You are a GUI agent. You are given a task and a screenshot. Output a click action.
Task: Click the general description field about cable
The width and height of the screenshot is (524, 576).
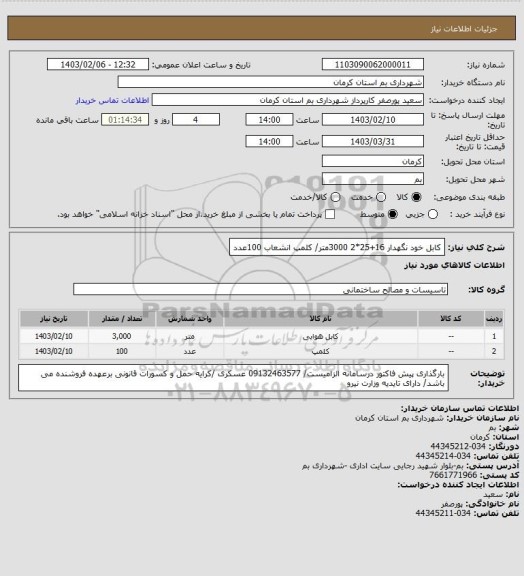[337, 247]
